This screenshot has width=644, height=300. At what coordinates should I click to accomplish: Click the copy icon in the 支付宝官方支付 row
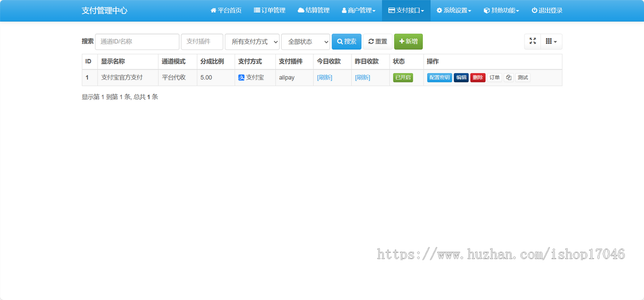(x=508, y=77)
